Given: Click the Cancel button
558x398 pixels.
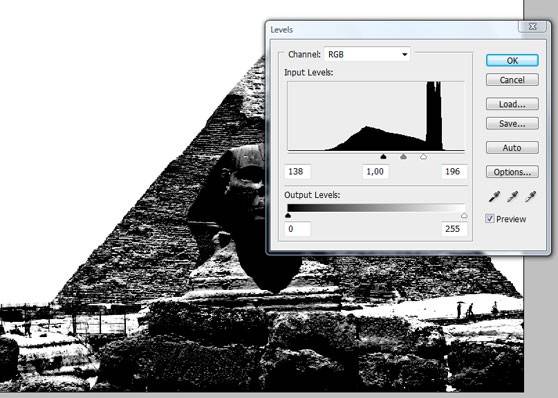Looking at the screenshot, I should click(x=512, y=80).
